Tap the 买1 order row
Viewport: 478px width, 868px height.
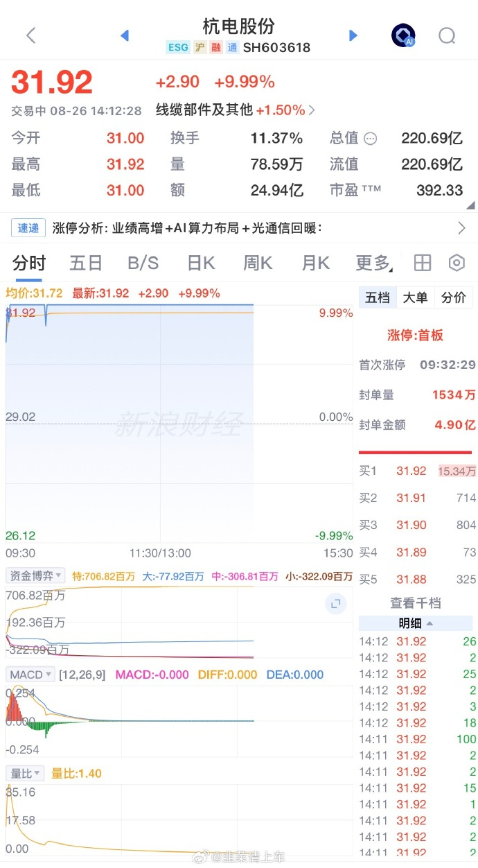click(x=417, y=471)
